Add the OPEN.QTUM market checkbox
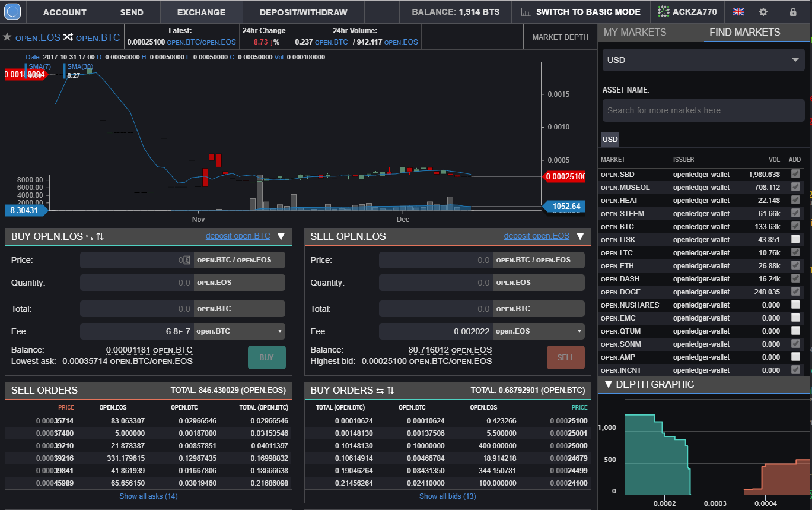This screenshot has width=812, height=510. [x=795, y=331]
